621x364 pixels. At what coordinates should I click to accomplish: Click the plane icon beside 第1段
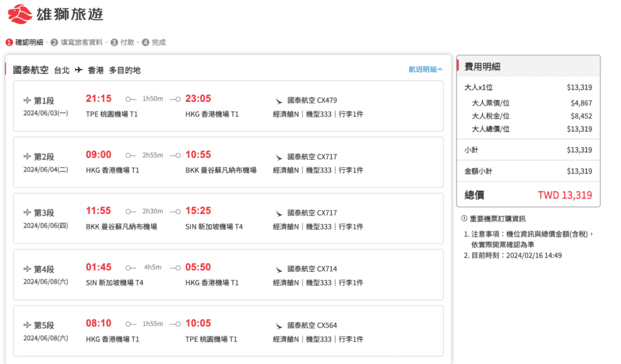tap(27, 101)
